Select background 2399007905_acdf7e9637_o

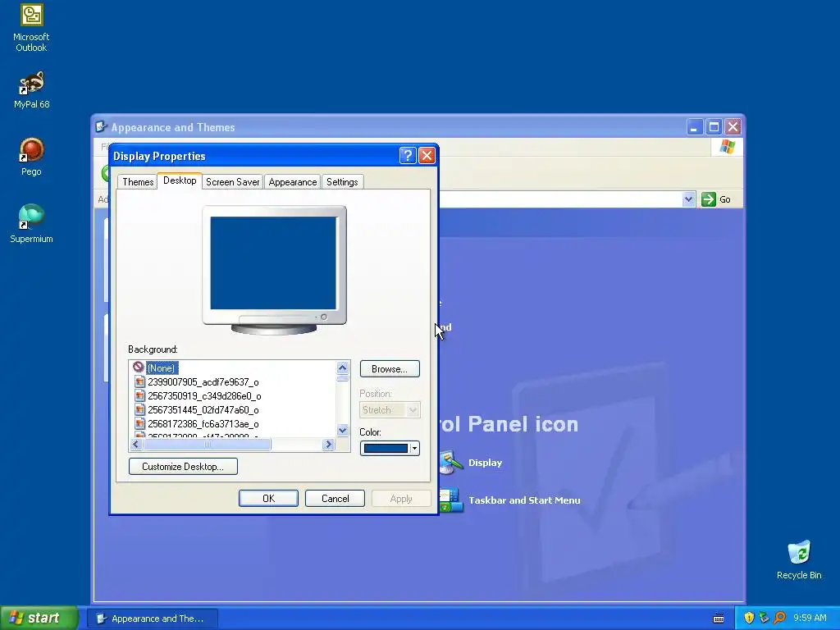[203, 382]
